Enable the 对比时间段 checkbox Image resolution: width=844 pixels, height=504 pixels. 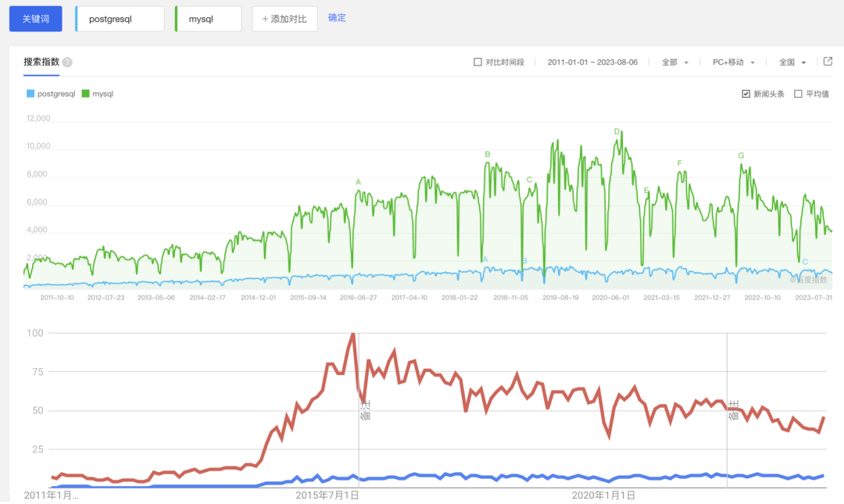(477, 62)
